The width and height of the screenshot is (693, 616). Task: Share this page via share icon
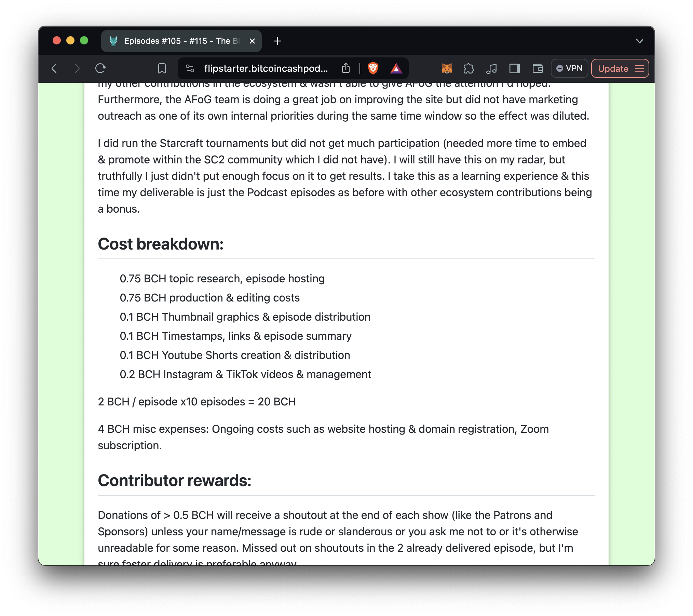pos(346,68)
